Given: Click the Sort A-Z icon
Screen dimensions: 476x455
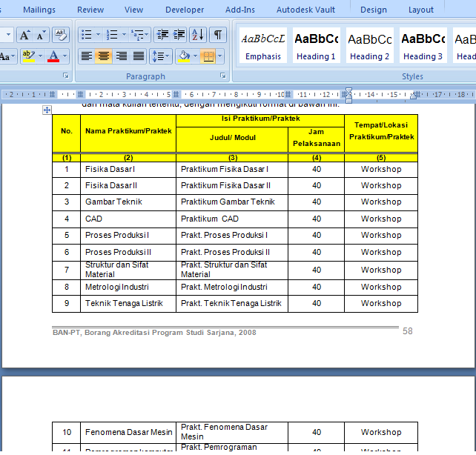Looking at the screenshot, I should 198,35.
